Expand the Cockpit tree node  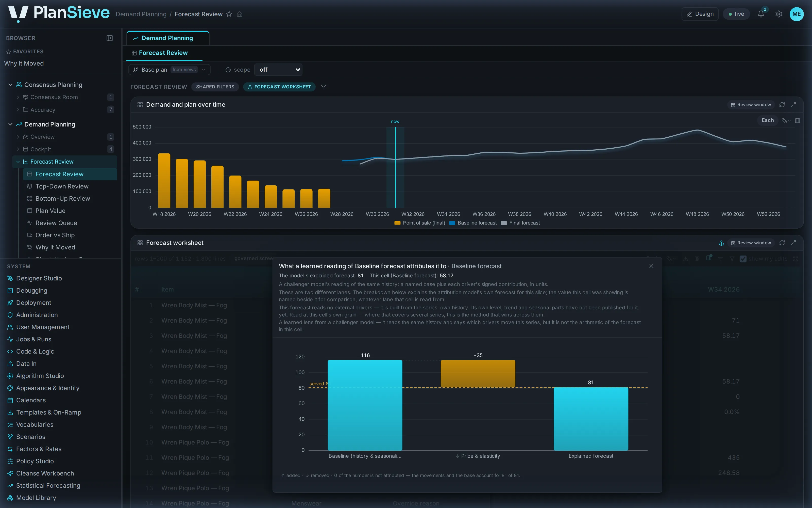18,149
